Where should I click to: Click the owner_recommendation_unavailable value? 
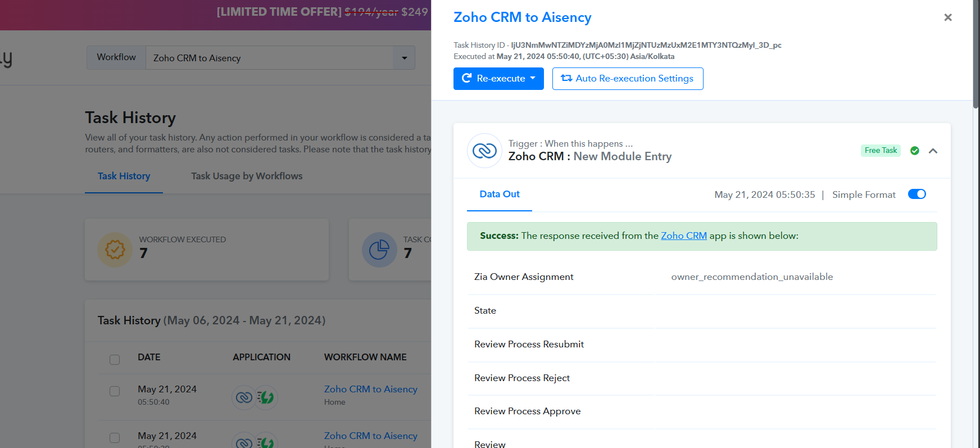click(752, 277)
